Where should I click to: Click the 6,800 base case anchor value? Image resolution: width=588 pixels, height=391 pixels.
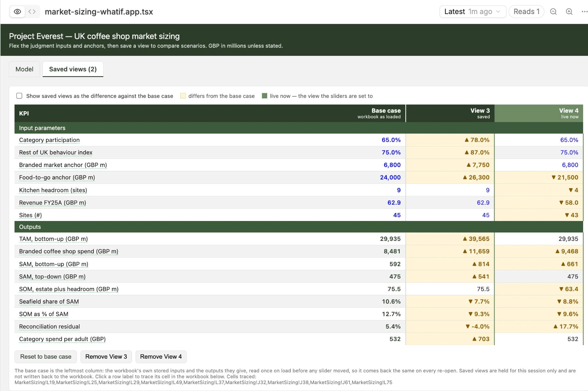pyautogui.click(x=392, y=165)
